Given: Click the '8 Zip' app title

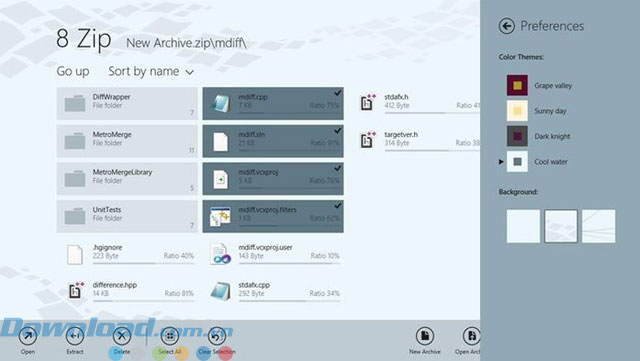Looking at the screenshot, I should pyautogui.click(x=84, y=39).
